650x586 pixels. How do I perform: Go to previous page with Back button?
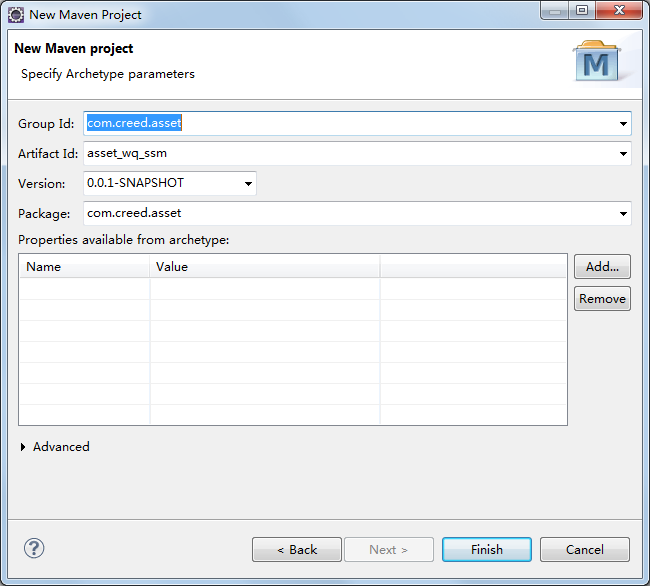(297, 550)
